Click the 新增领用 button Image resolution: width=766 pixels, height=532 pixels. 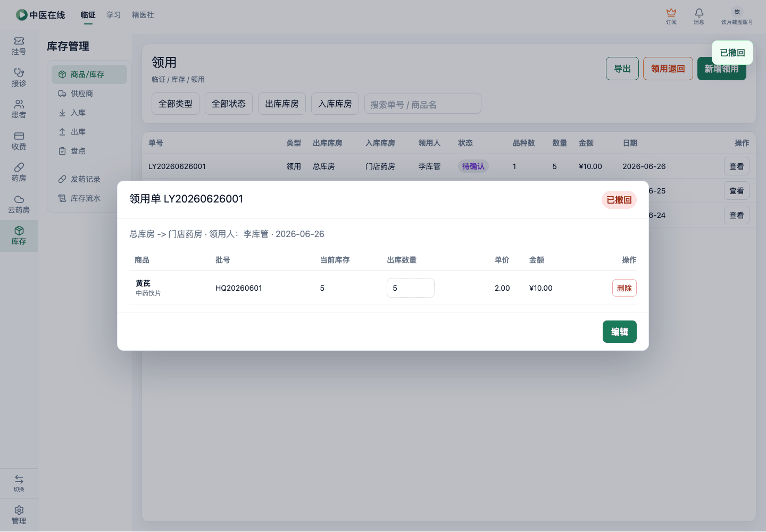coord(722,69)
